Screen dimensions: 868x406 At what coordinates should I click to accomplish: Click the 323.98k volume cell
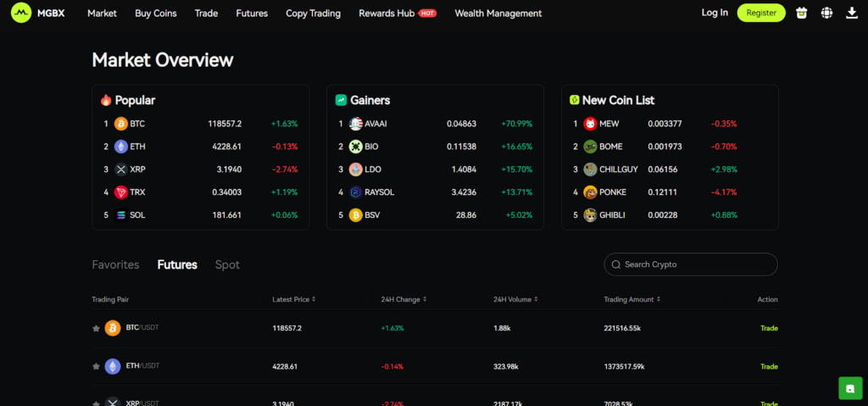[505, 367]
